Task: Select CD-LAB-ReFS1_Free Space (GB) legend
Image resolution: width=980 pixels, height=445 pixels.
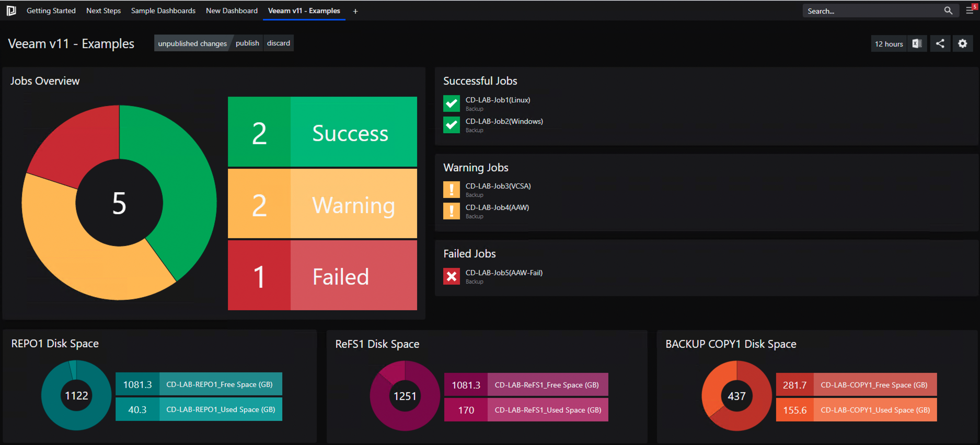Action: tap(526, 385)
